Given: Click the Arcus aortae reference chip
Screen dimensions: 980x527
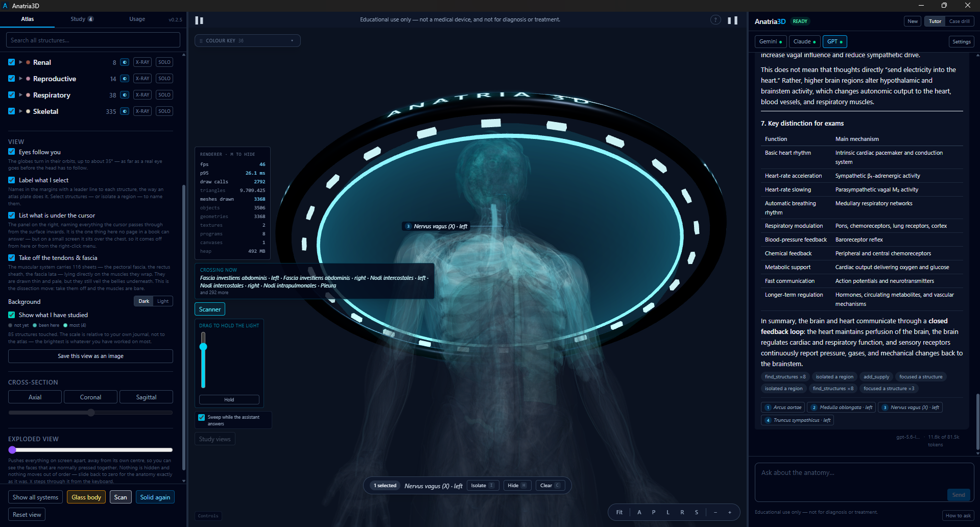Looking at the screenshot, I should 783,408.
